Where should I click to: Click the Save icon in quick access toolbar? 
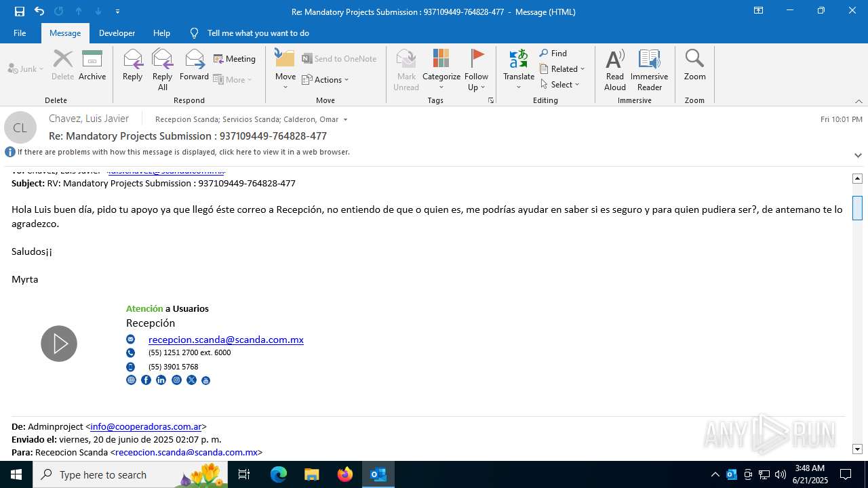coord(20,12)
